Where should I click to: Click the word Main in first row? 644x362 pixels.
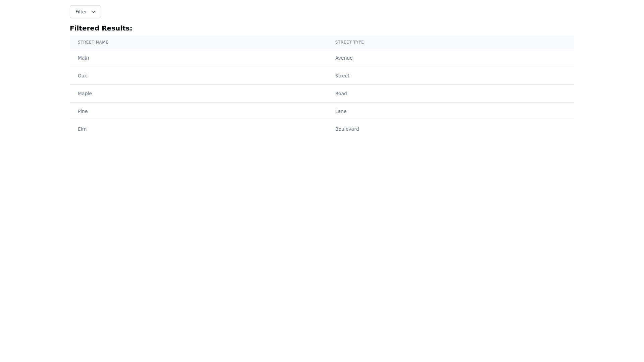tap(83, 58)
